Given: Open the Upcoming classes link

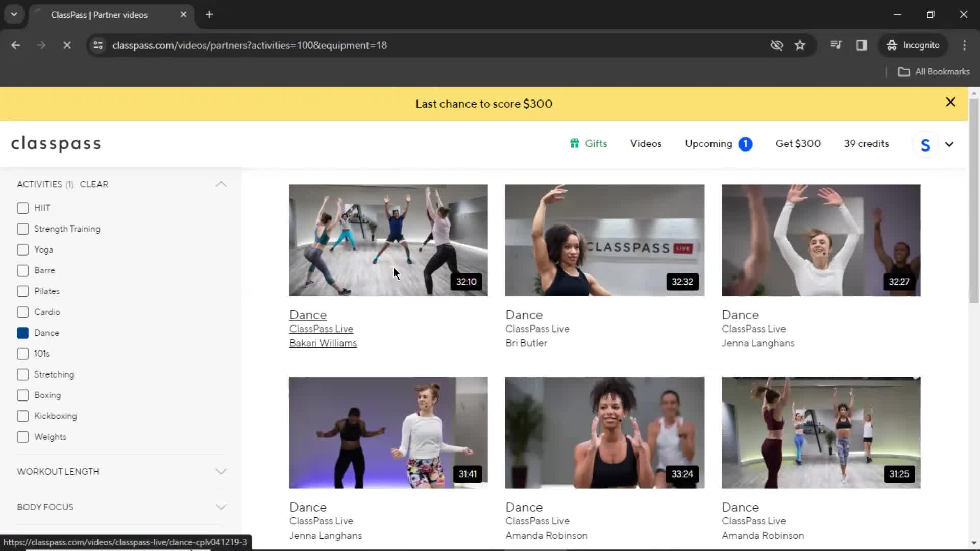Looking at the screenshot, I should pos(708,144).
